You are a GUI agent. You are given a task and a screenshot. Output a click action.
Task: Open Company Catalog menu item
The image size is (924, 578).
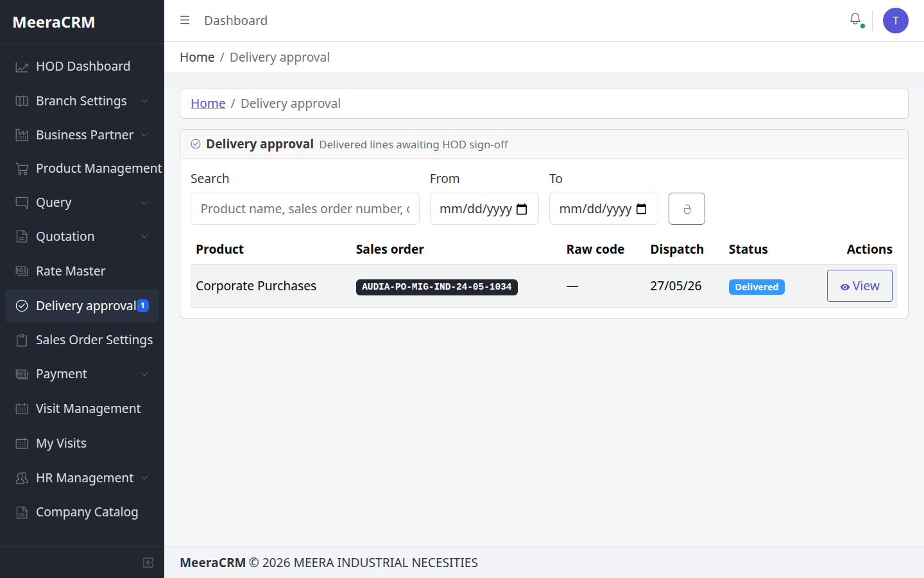(x=82, y=512)
